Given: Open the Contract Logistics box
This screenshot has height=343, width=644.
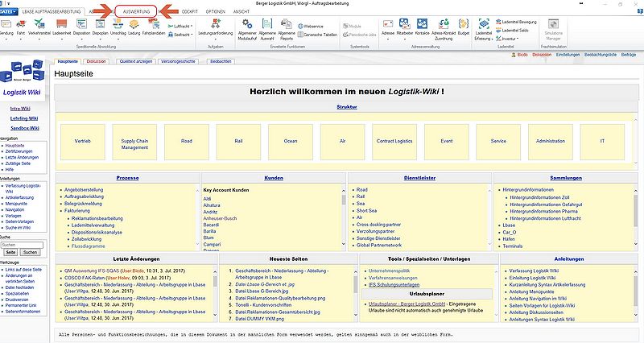Looking at the screenshot, I should [394, 142].
